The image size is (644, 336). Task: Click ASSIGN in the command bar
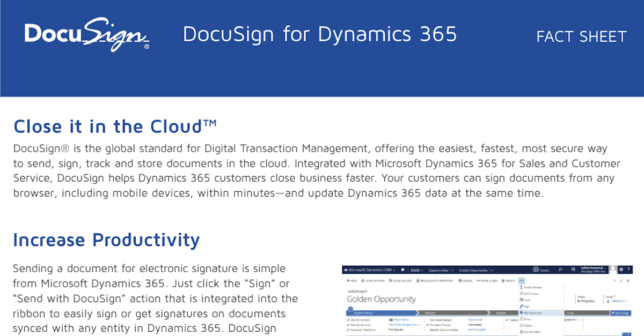pyautogui.click(x=465, y=280)
